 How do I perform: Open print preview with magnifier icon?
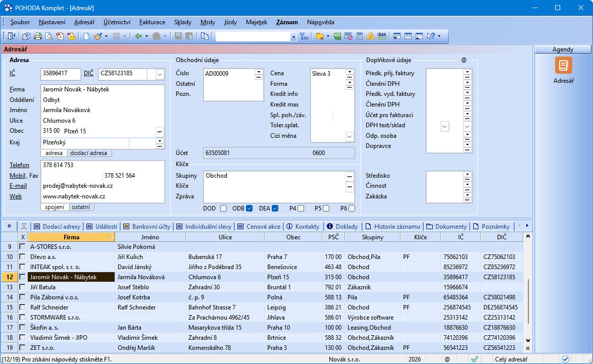pos(49,36)
